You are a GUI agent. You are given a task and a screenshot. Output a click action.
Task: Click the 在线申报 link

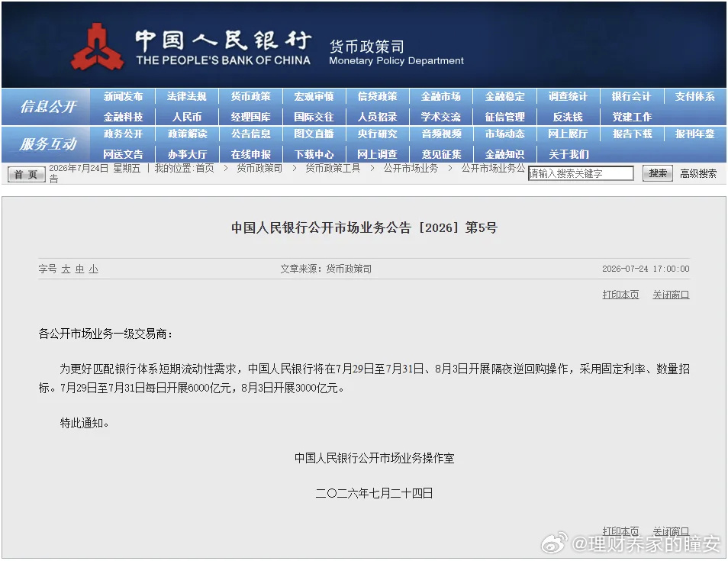pyautogui.click(x=251, y=155)
